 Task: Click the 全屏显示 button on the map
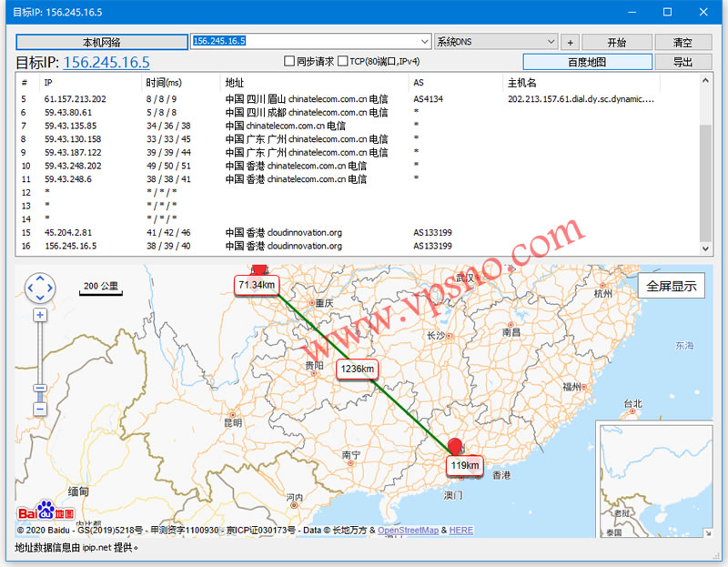pos(672,286)
